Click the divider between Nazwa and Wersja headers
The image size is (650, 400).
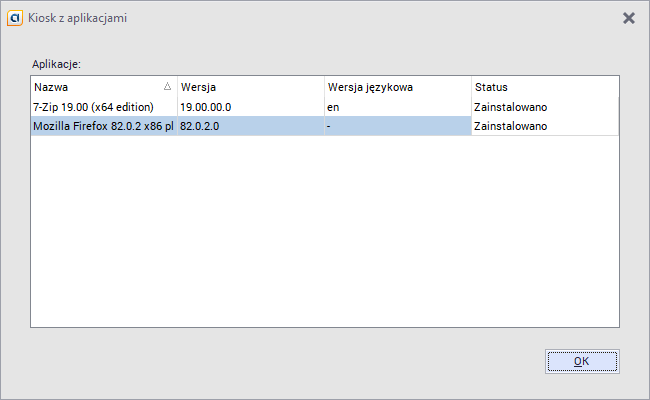click(x=177, y=87)
